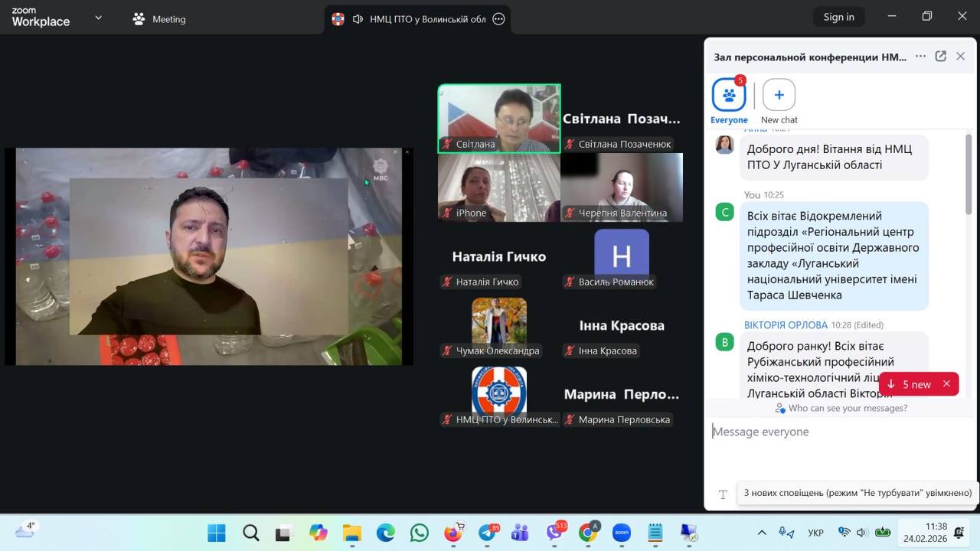Switch keyboard language from УКР

click(815, 533)
